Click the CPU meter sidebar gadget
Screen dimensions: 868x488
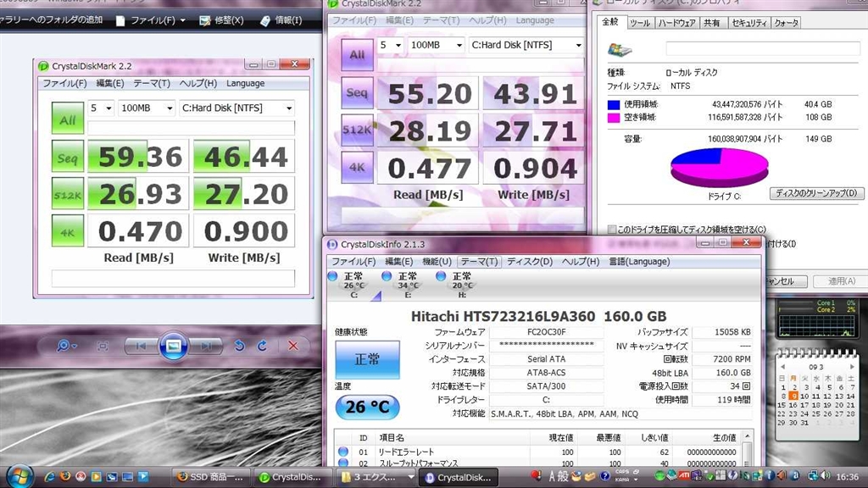pyautogui.click(x=817, y=319)
